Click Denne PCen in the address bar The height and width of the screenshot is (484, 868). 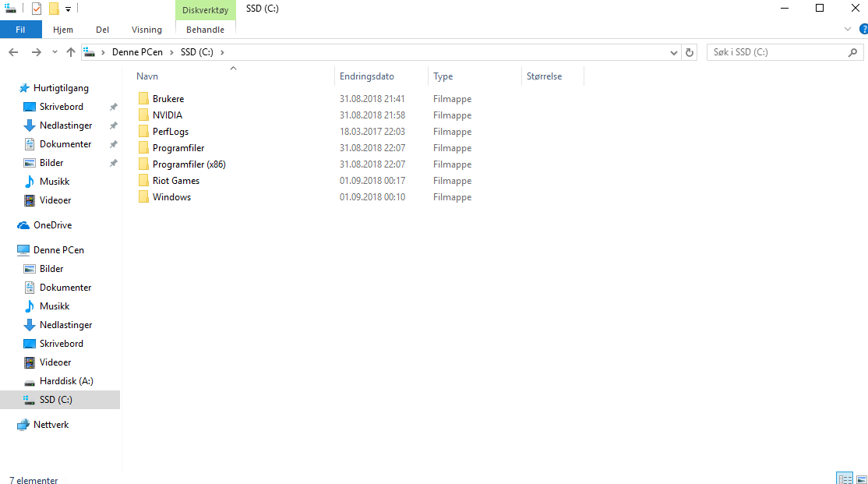137,52
